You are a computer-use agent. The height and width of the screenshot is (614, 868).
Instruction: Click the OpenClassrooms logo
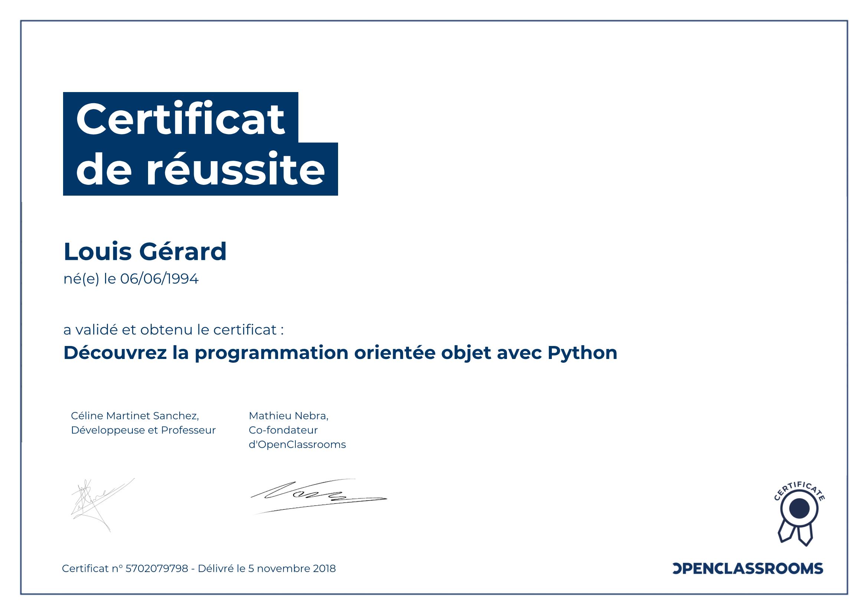[748, 568]
